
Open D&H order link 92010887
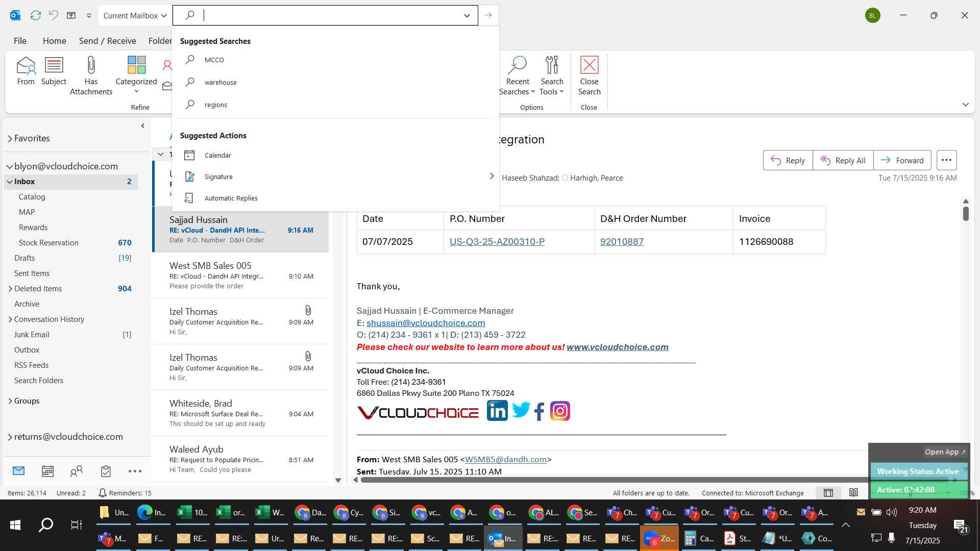click(x=621, y=242)
